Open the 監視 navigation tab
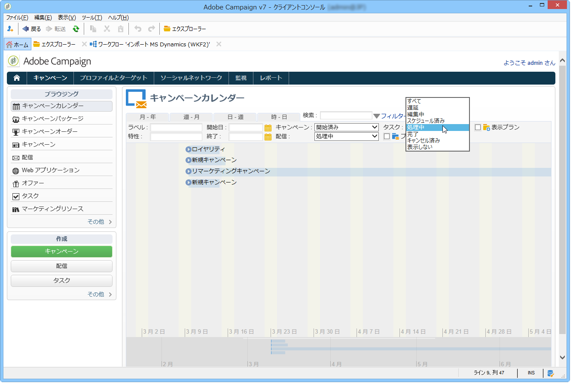Image resolution: width=582 pixels, height=392 pixels. (x=241, y=78)
